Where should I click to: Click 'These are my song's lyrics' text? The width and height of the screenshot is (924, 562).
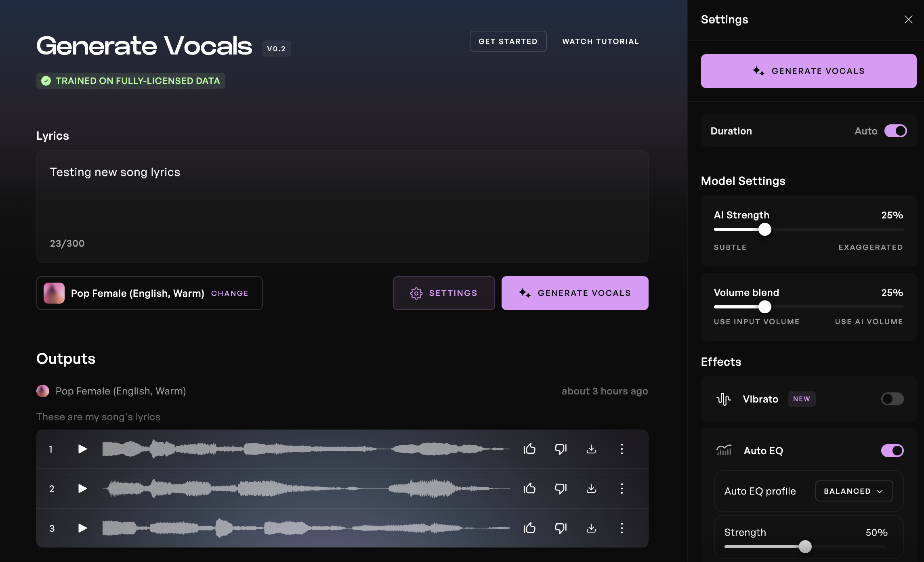[98, 417]
